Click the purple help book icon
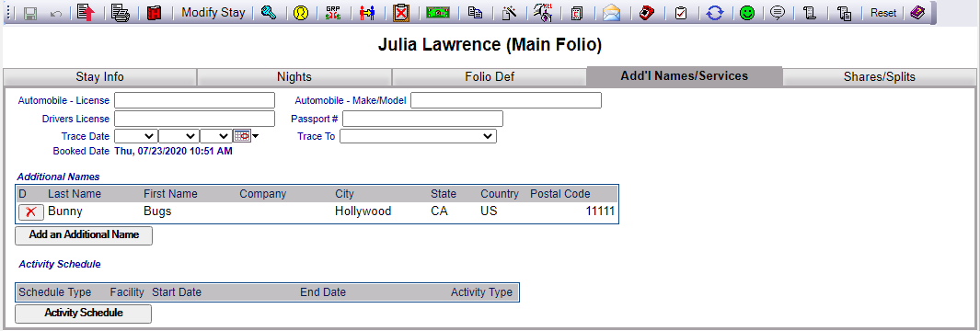The width and height of the screenshot is (980, 331). (x=917, y=13)
